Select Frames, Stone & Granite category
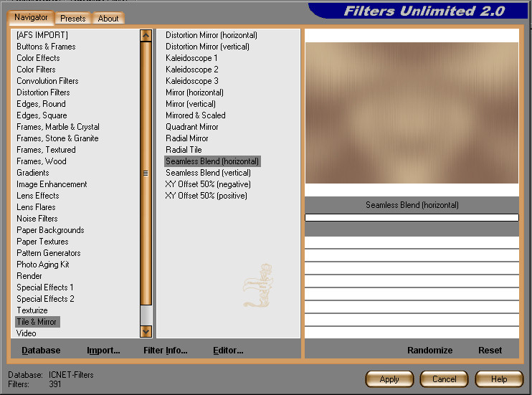532x395 pixels. 57,138
